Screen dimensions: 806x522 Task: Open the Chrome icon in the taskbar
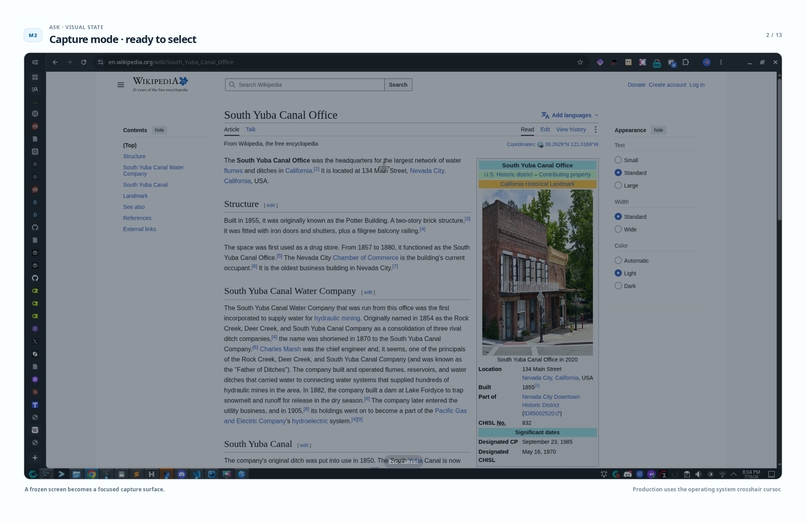(x=91, y=474)
